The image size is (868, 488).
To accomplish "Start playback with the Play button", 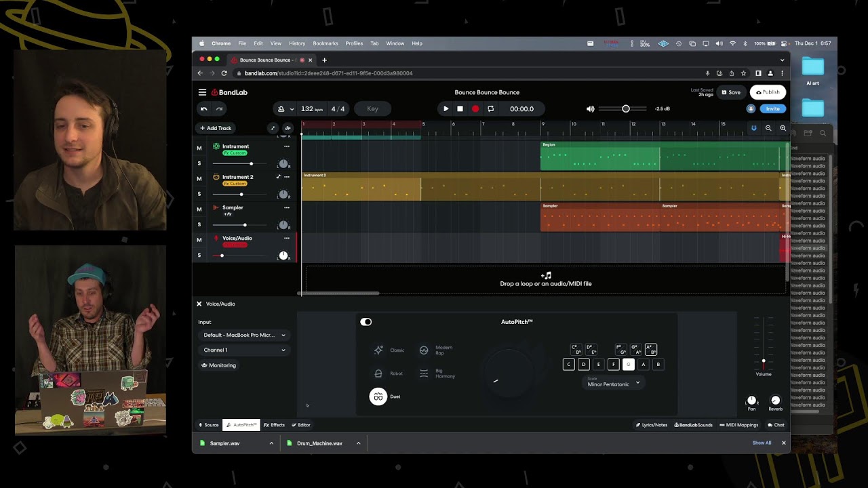I will point(446,108).
